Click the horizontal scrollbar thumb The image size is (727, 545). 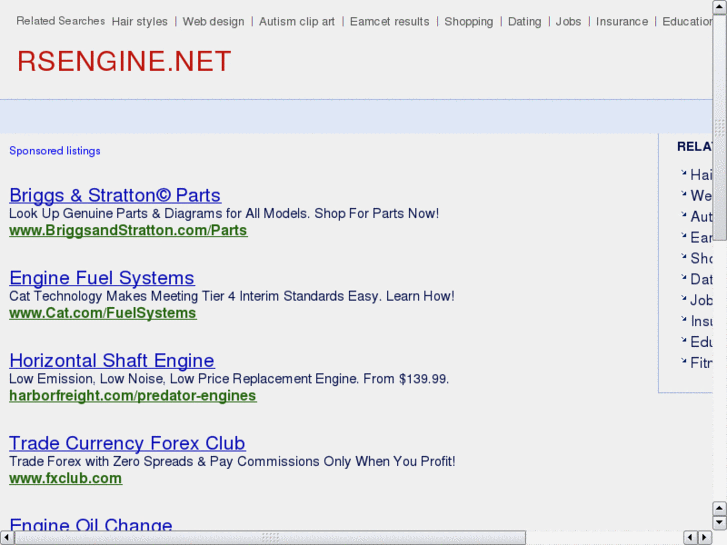coord(270,538)
